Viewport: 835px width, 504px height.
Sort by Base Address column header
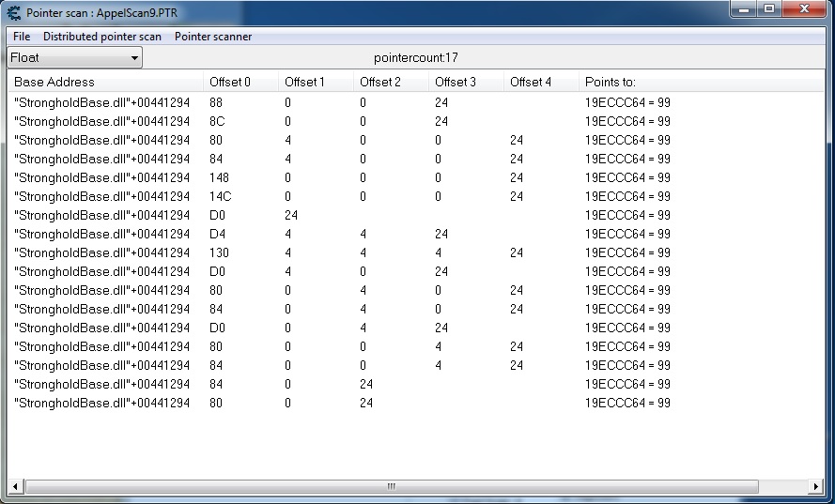(x=54, y=83)
